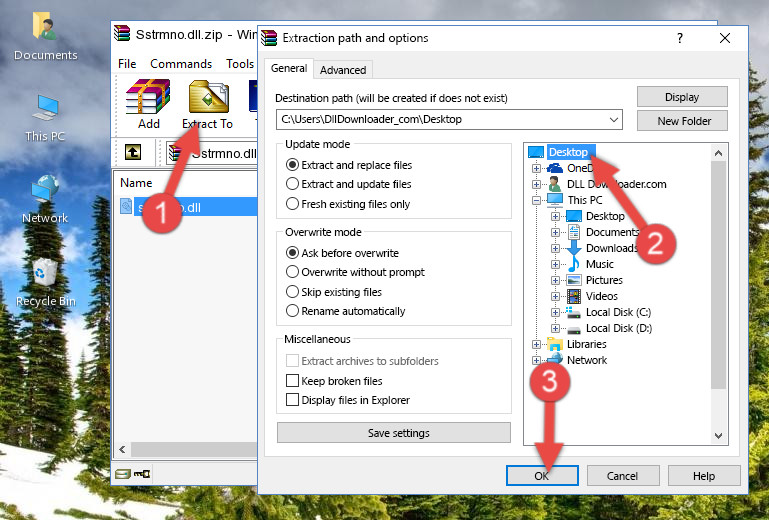Viewport: 769px width, 520px height.
Task: Expand Documents node in tree
Action: pyautogui.click(x=555, y=232)
